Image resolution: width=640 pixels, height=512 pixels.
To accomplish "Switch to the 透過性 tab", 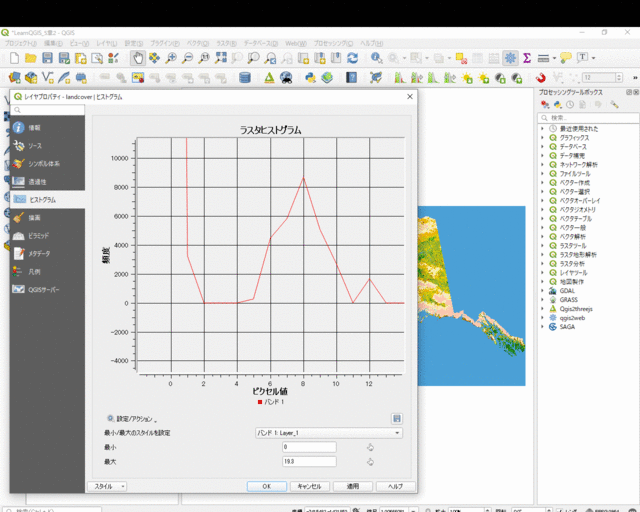I will click(47, 182).
